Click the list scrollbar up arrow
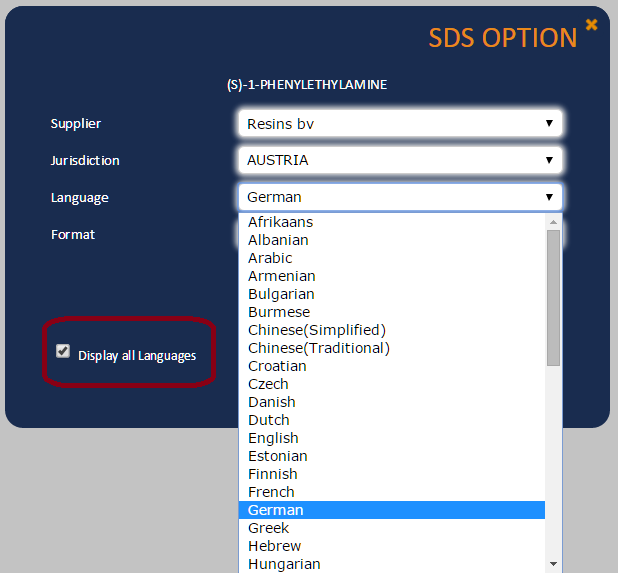 tap(553, 222)
